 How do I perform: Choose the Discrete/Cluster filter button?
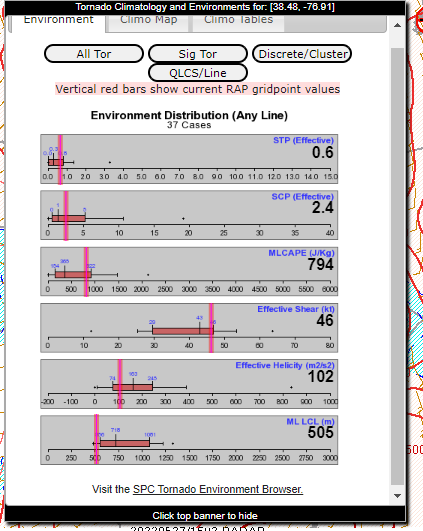pyautogui.click(x=302, y=54)
